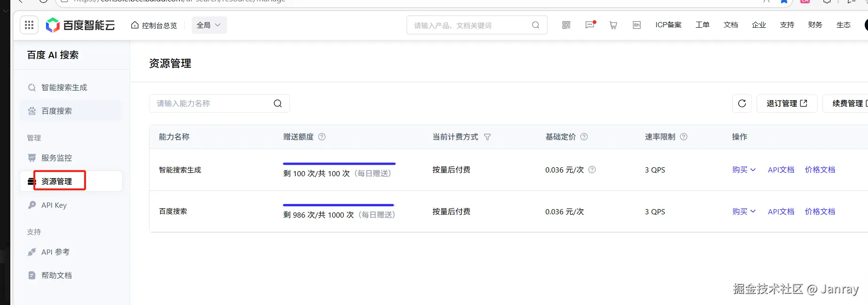Click the 帮助文档 document icon
The width and height of the screenshot is (868, 305).
click(32, 275)
